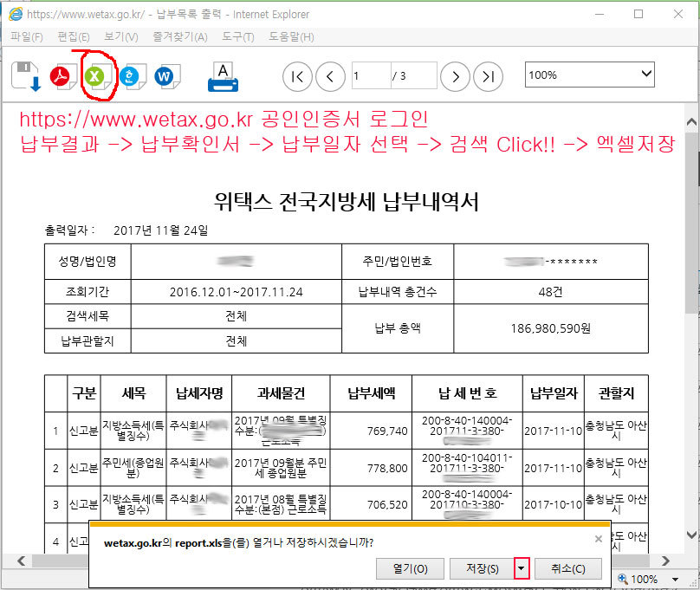
Task: Open the 보기(V) menu
Action: point(121,36)
